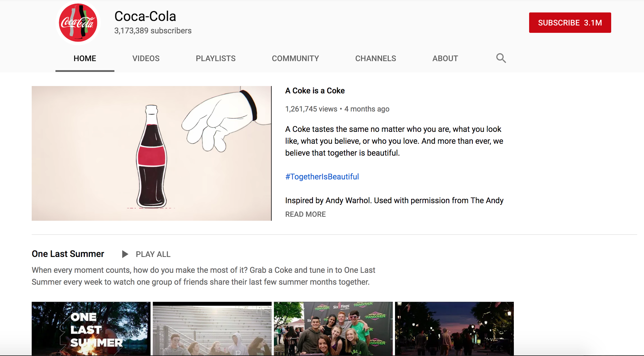Screen dimensions: 644x356
Task: Click the Coca-Cola channel avatar logo
Action: [78, 23]
